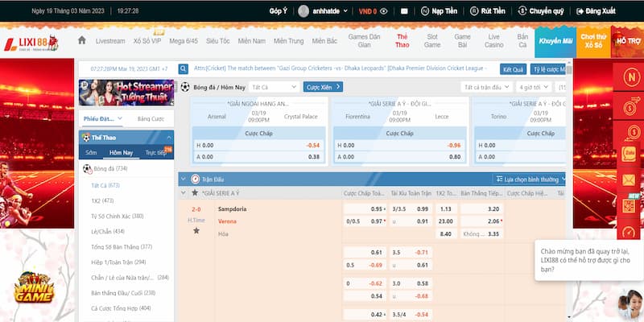Favorite the Giải Serie A Ý league star
This screenshot has height=322, width=644.
[x=195, y=192]
